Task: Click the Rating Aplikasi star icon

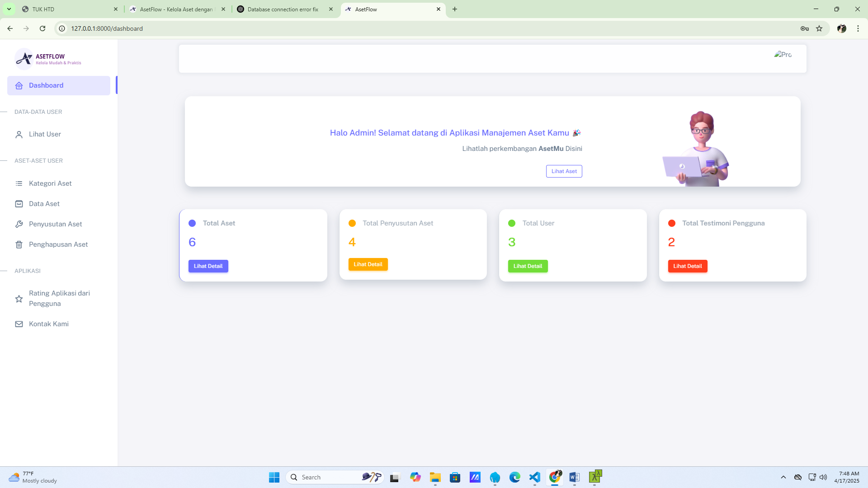Action: pyautogui.click(x=19, y=299)
